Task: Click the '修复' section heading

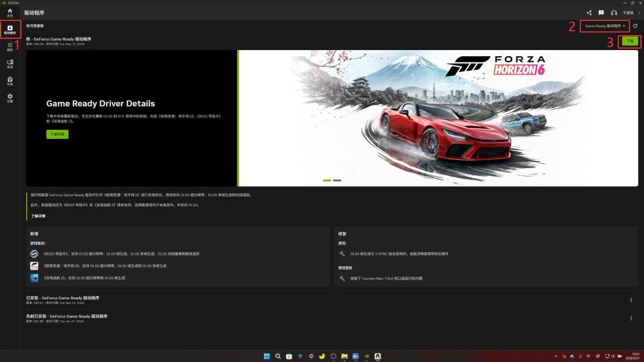Action: click(x=342, y=234)
